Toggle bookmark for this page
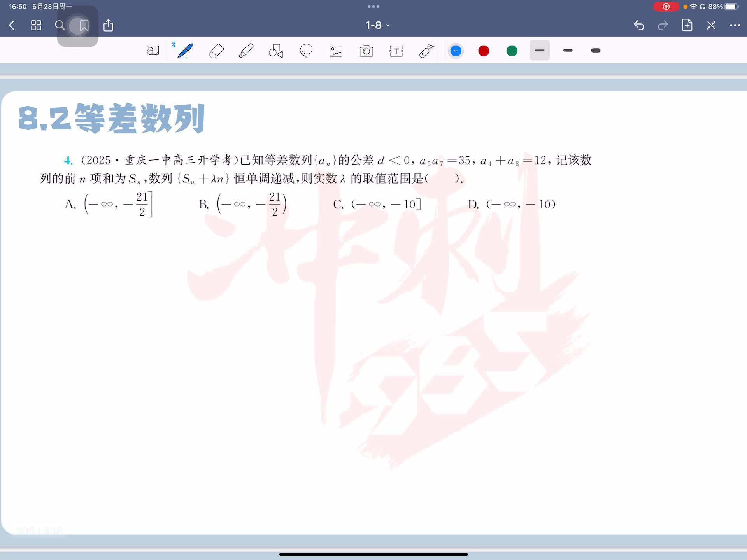The width and height of the screenshot is (747, 560). point(84,26)
